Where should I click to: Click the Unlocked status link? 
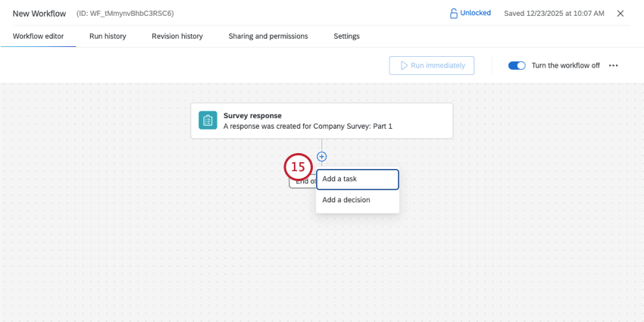click(x=475, y=14)
